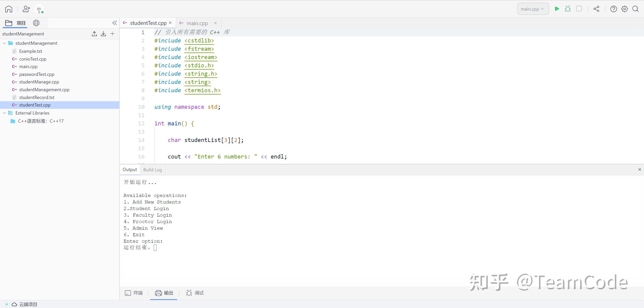The height and width of the screenshot is (308, 644).
Task: Click the search magnifier icon
Action: pyautogui.click(x=636, y=9)
